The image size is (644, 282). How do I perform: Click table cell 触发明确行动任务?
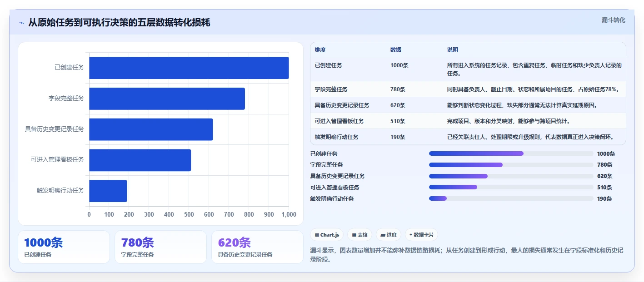coord(337,137)
